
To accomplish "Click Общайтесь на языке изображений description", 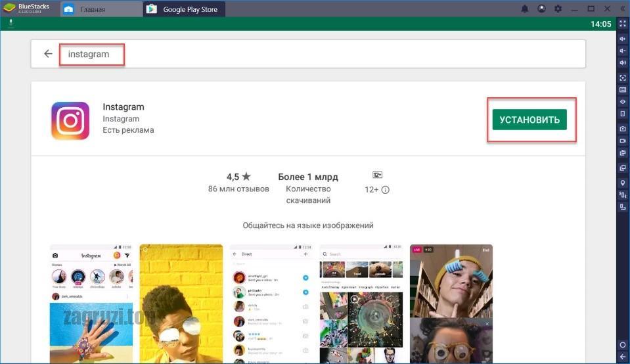I will [x=307, y=225].
